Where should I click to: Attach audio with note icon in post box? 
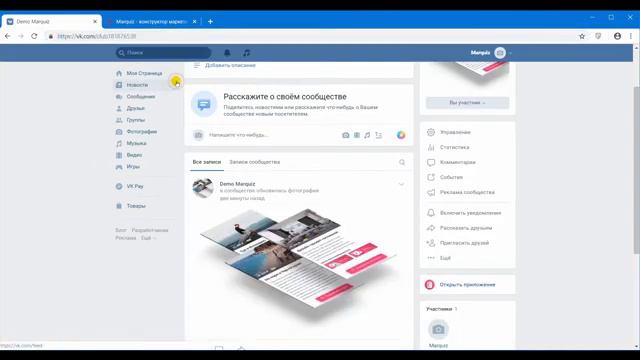click(x=367, y=135)
